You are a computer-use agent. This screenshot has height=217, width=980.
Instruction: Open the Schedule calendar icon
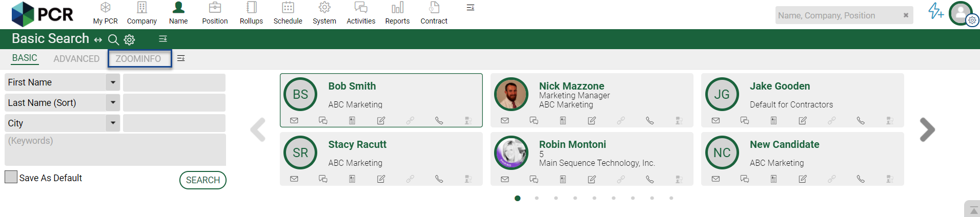click(x=288, y=8)
